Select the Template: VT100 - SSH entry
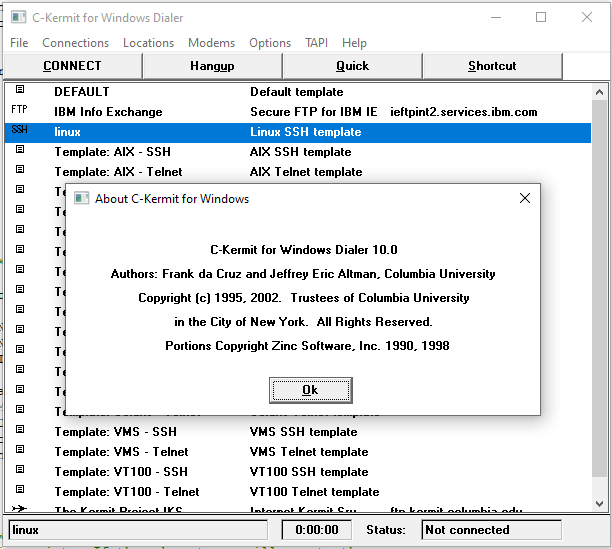612x549 pixels. click(121, 471)
